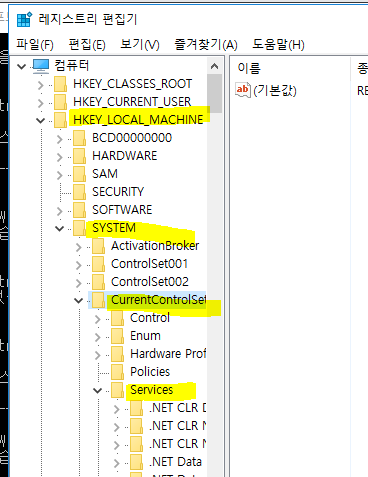The height and width of the screenshot is (477, 368).
Task: Click the HKEY_CLASSES_ROOT folder icon
Action: tap(61, 84)
